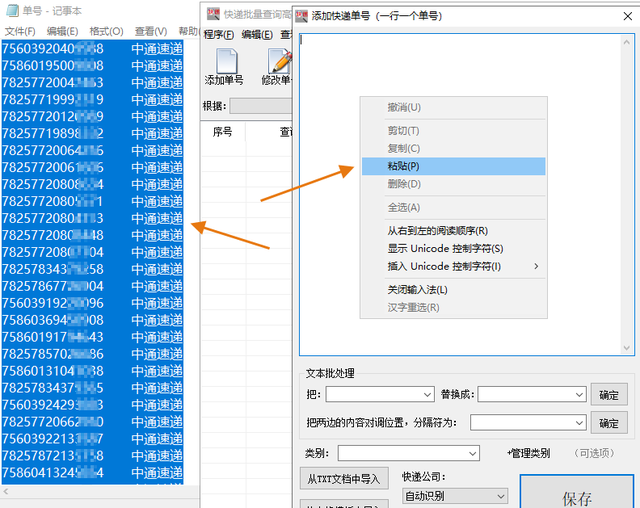640x508 pixels.
Task: Click the 根据 filter field in main window
Action: point(261,106)
